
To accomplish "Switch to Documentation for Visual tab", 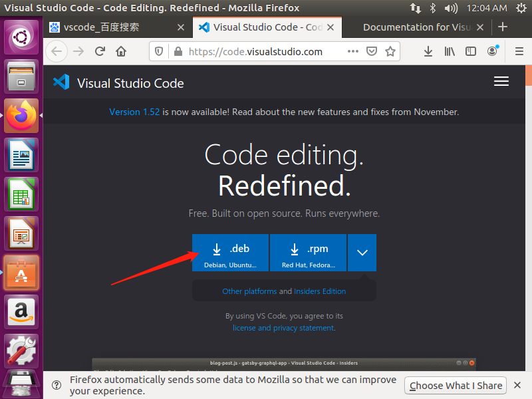I will pyautogui.click(x=417, y=27).
